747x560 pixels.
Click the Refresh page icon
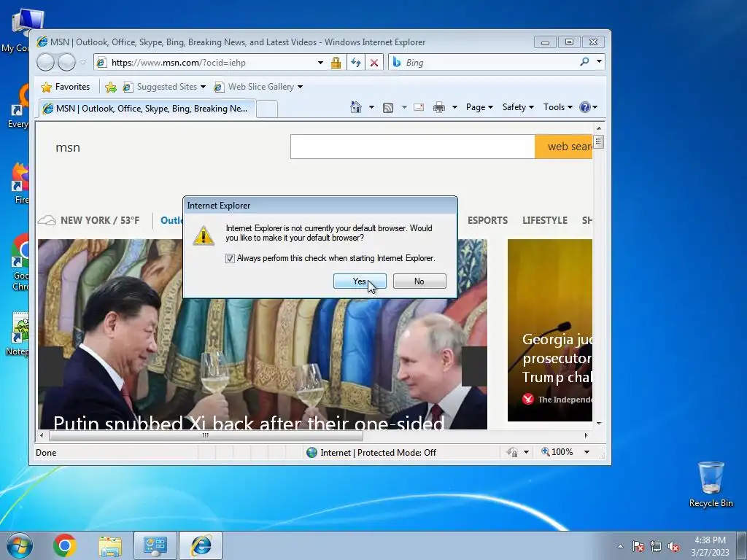tap(356, 63)
